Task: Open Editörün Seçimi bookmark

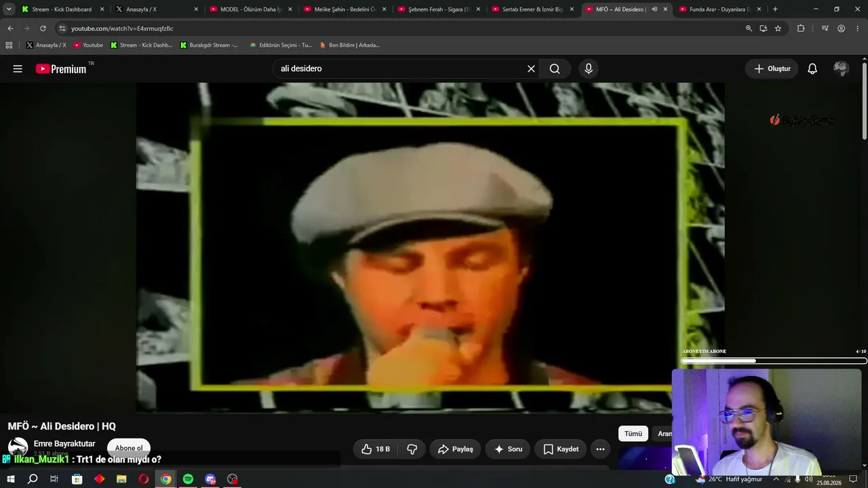Action: pyautogui.click(x=281, y=45)
